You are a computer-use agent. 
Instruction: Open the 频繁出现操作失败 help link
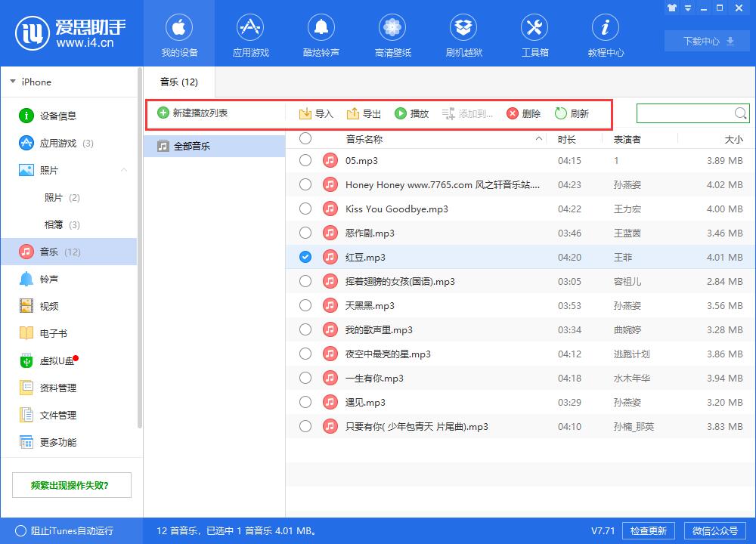(x=71, y=484)
